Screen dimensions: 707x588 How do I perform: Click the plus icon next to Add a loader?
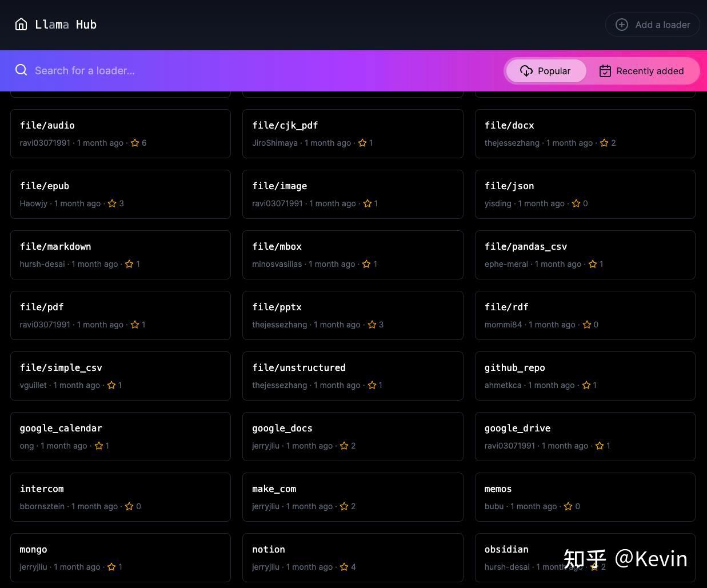point(621,25)
